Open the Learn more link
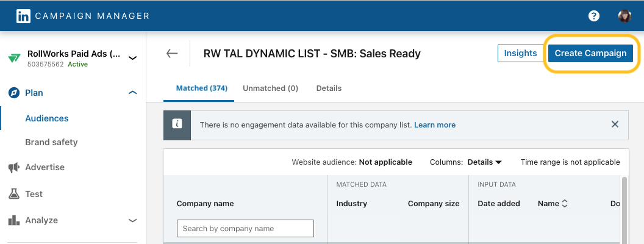The height and width of the screenshot is (244, 644). tap(434, 125)
